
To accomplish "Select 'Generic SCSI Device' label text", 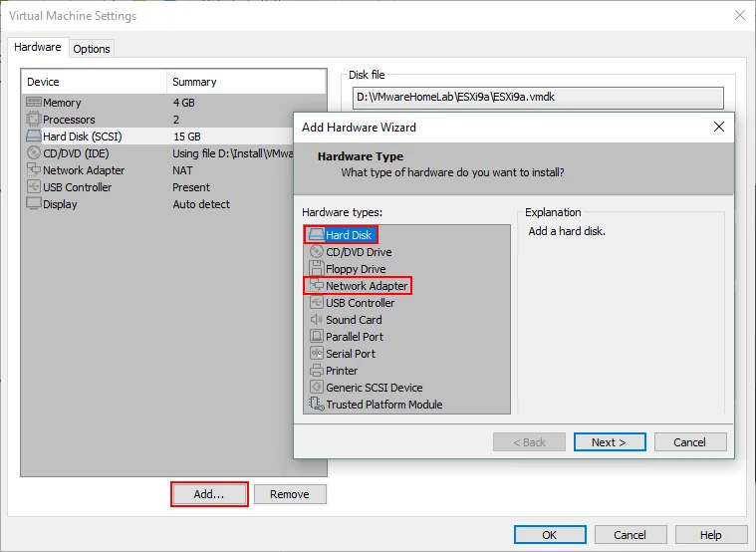I will [375, 388].
